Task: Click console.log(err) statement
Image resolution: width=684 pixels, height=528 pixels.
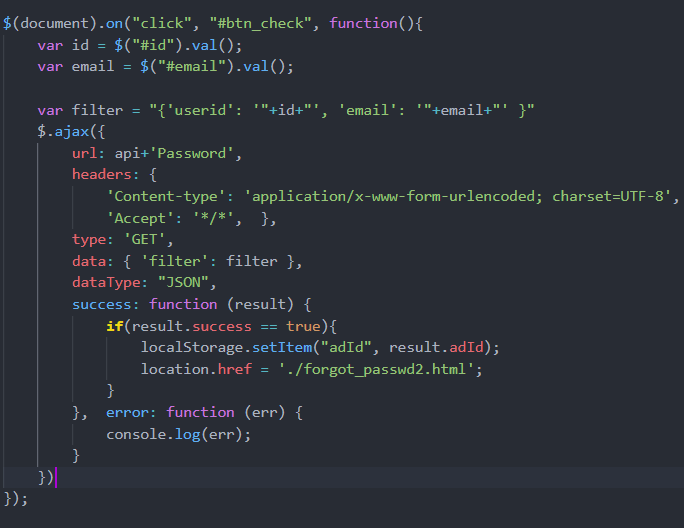Action: (178, 434)
